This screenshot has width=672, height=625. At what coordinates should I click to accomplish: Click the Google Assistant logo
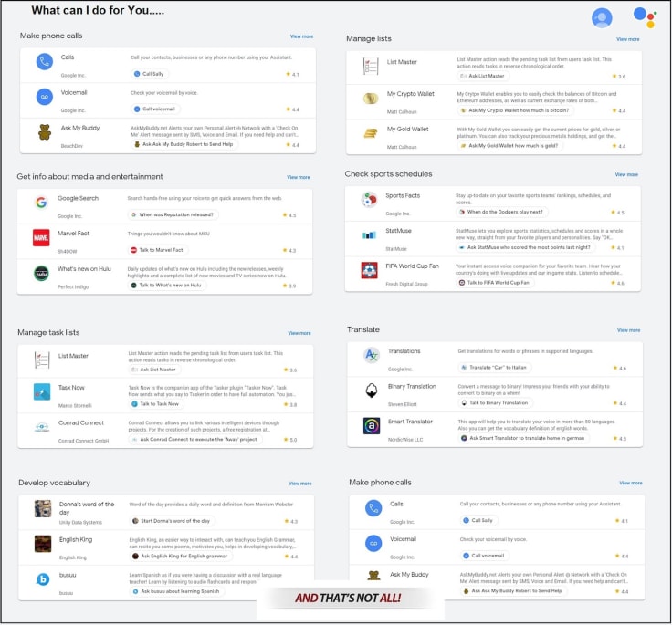(645, 17)
